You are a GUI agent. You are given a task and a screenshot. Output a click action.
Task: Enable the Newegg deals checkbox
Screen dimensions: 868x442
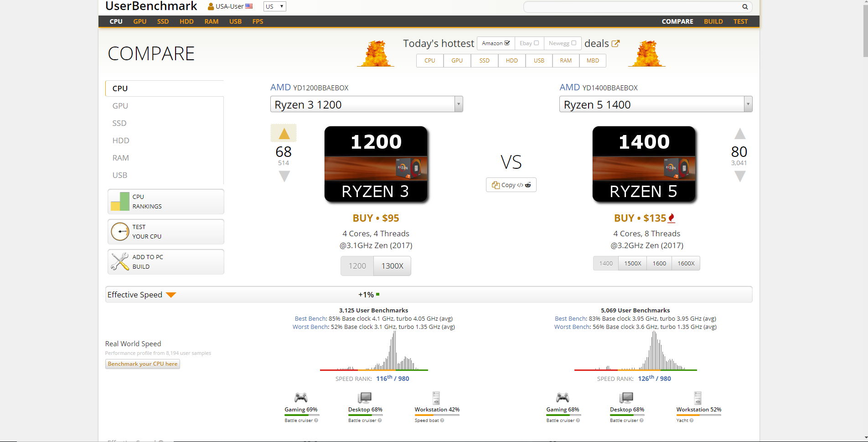[573, 43]
